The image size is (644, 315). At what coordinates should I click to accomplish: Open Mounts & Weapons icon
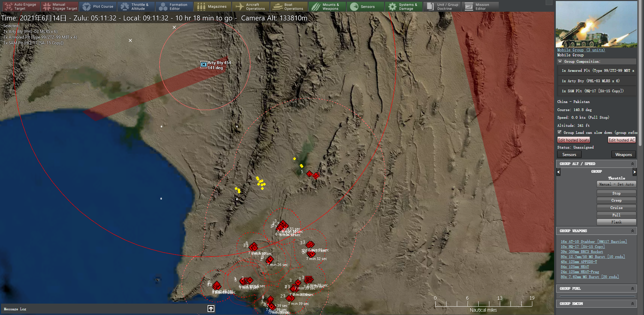(x=316, y=6)
